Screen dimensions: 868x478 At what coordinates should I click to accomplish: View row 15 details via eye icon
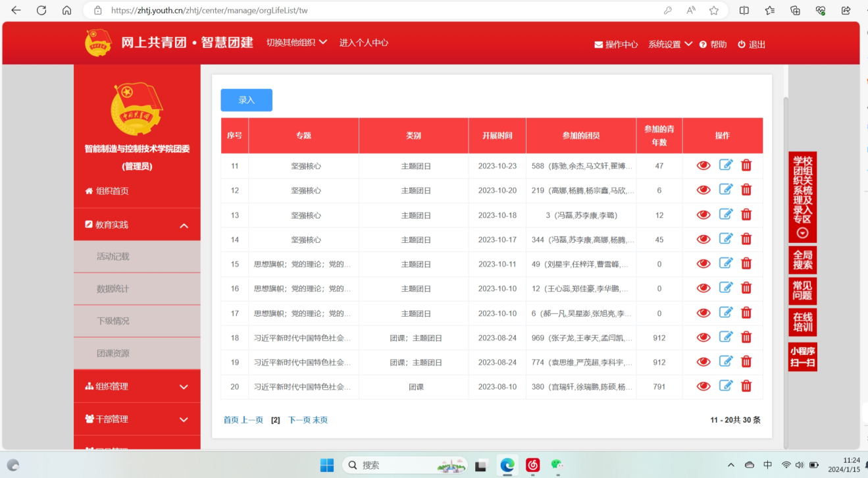tap(703, 264)
